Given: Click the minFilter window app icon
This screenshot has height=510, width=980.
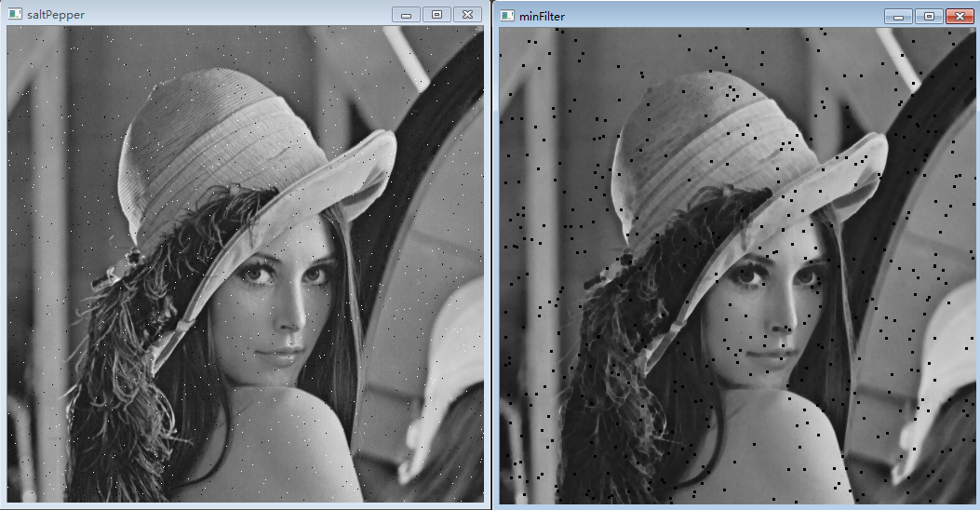Looking at the screenshot, I should point(507,16).
